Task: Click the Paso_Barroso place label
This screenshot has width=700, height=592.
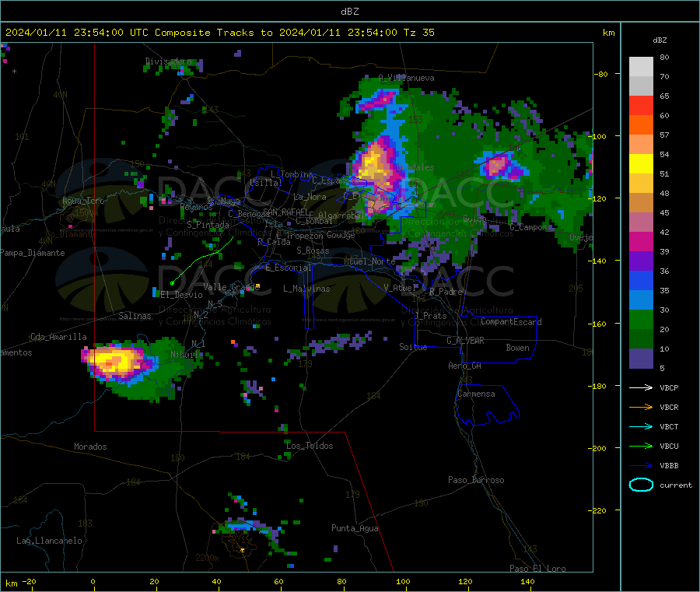Action: 476,480
